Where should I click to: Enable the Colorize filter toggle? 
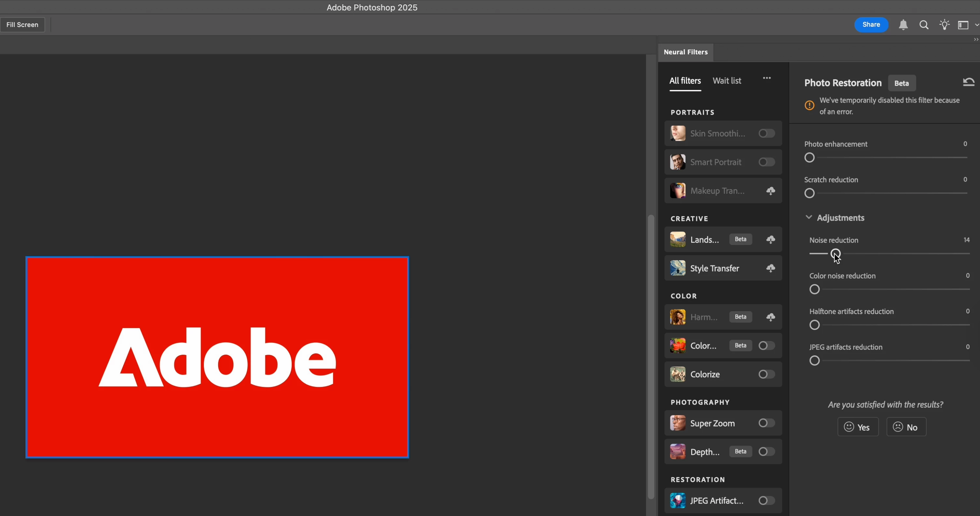[x=766, y=374]
